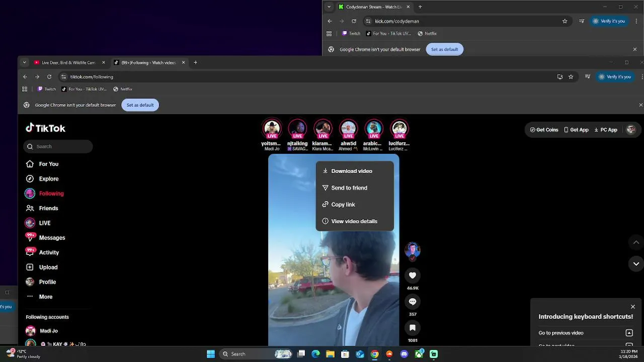Open a new tab in TikTok window
Image resolution: width=644 pixels, height=362 pixels.
196,62
